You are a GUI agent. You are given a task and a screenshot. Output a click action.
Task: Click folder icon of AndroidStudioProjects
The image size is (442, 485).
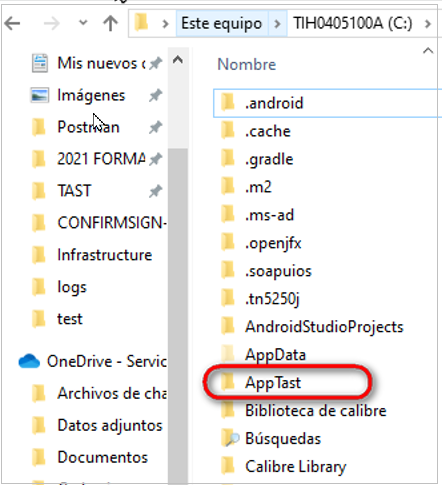(228, 326)
